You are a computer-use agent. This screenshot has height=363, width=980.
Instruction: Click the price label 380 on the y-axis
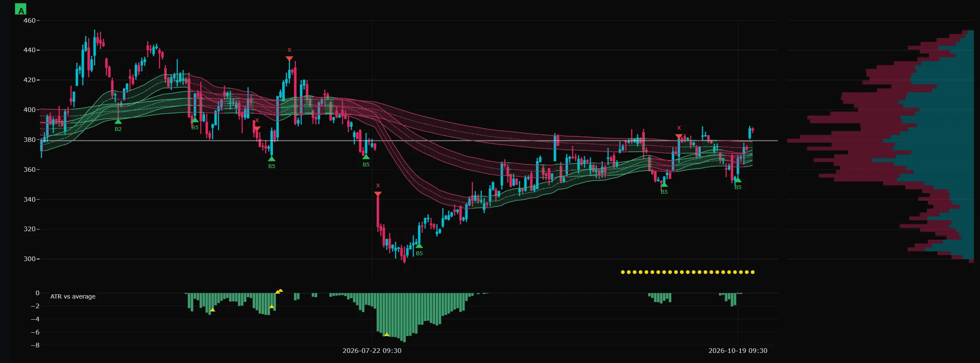pyautogui.click(x=29, y=140)
